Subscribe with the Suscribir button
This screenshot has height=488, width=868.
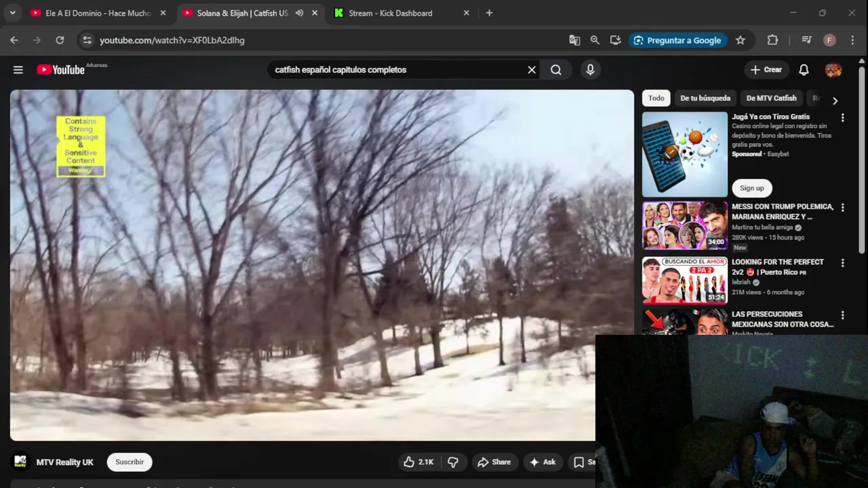pyautogui.click(x=130, y=462)
